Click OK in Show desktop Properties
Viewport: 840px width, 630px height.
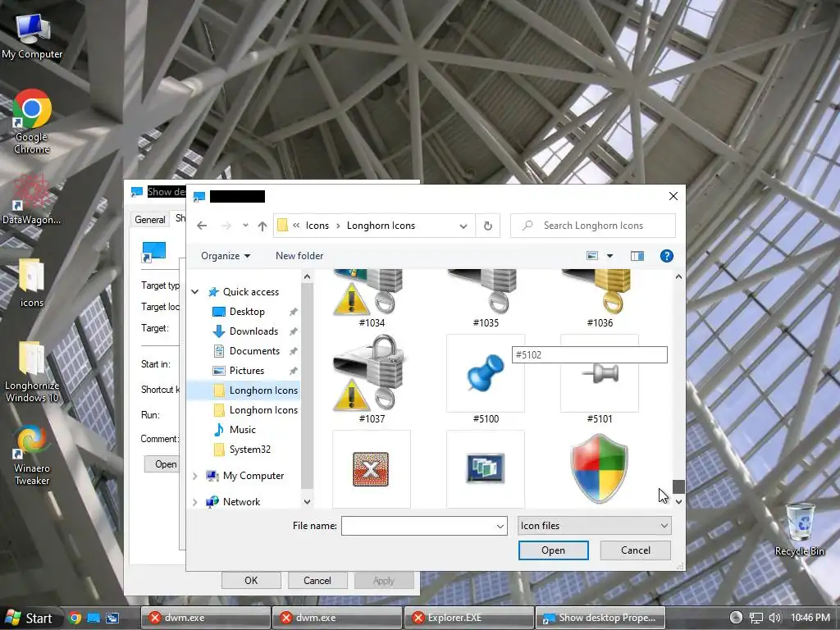[251, 580]
